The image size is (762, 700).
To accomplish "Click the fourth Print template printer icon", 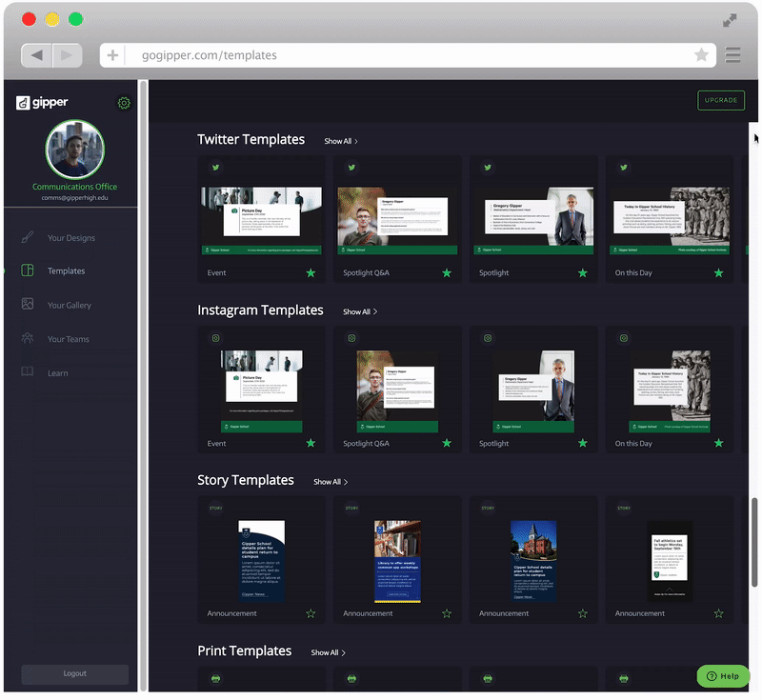I will point(624,679).
